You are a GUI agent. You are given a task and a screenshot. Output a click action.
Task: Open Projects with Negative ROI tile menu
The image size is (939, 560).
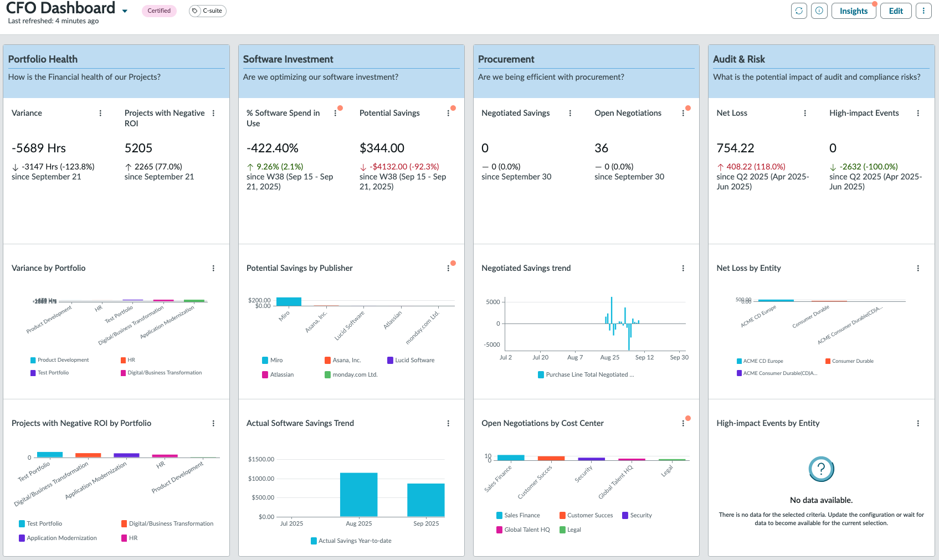(x=213, y=113)
